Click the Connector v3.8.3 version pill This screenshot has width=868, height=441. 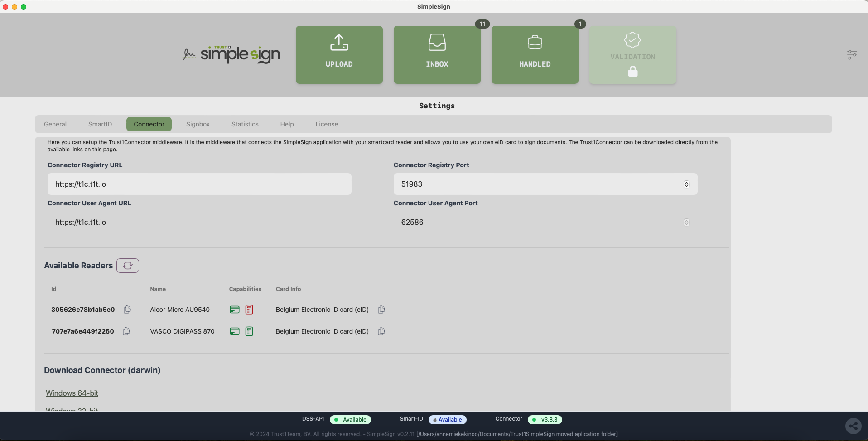click(545, 420)
